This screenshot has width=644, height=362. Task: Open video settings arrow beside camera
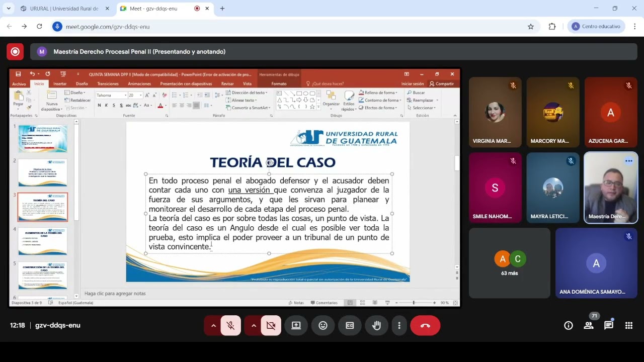(254, 326)
